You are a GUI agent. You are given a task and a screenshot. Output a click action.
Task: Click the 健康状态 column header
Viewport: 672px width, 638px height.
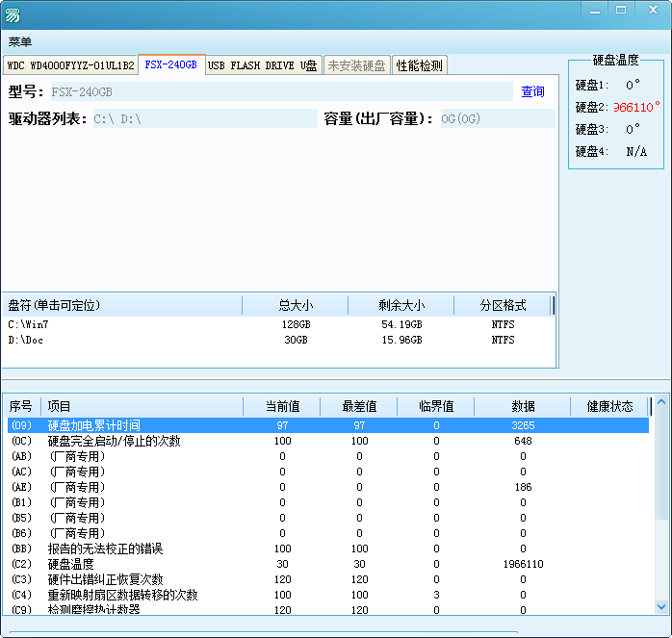(x=609, y=407)
